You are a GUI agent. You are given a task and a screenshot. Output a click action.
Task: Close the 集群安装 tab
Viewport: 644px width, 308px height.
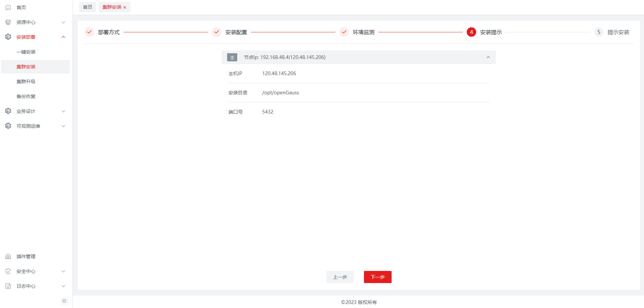pyautogui.click(x=125, y=7)
